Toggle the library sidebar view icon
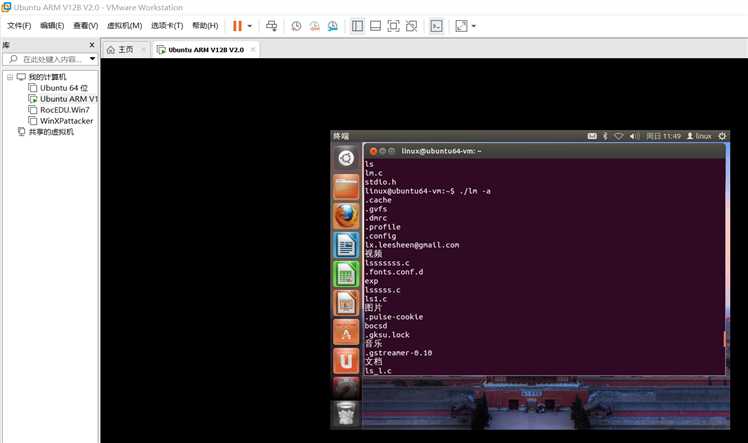 357,26
